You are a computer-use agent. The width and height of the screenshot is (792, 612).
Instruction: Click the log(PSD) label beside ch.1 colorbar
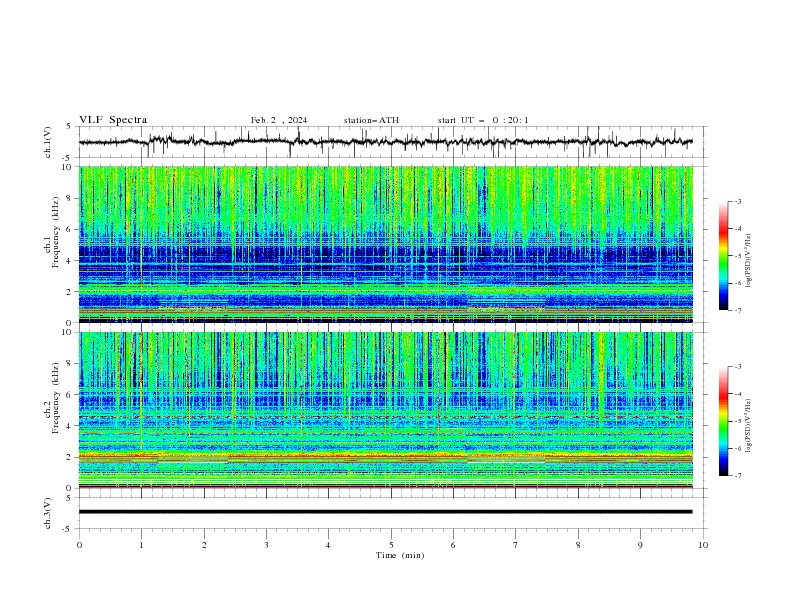749,260
